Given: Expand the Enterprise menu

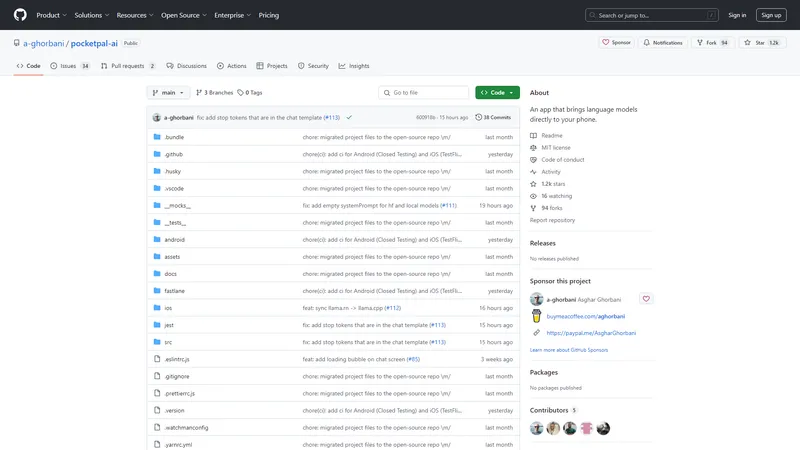Looking at the screenshot, I should point(233,15).
